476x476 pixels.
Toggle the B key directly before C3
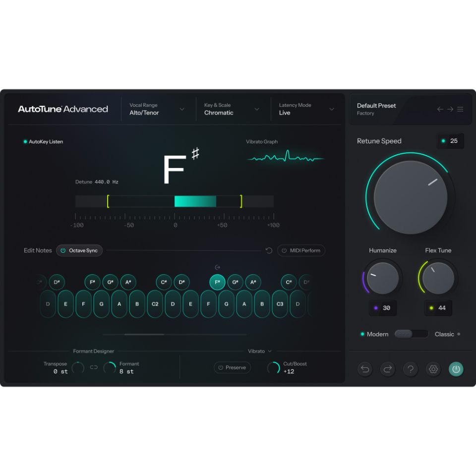(262, 304)
